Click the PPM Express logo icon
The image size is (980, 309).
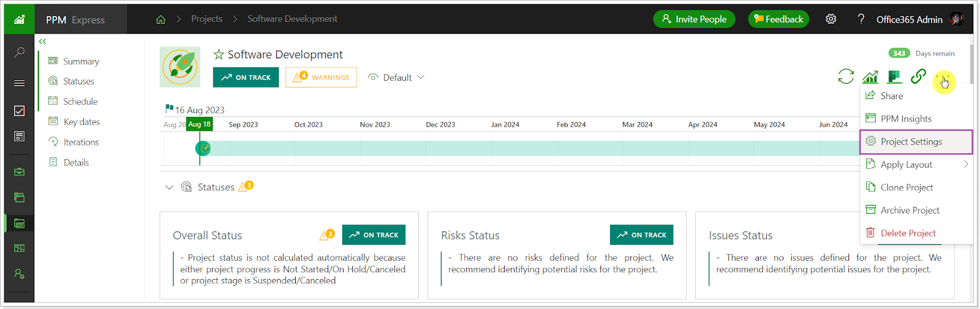[x=20, y=20]
